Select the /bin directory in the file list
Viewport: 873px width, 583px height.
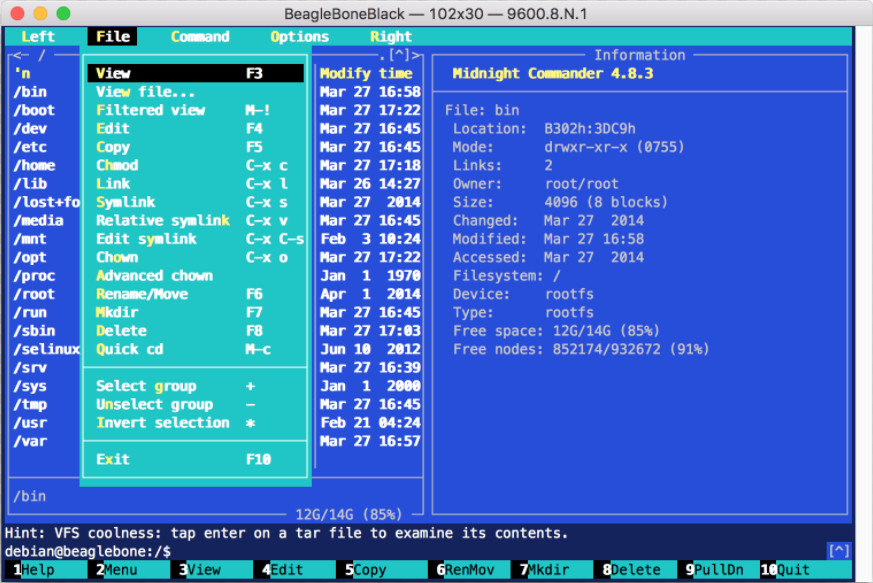tap(31, 91)
